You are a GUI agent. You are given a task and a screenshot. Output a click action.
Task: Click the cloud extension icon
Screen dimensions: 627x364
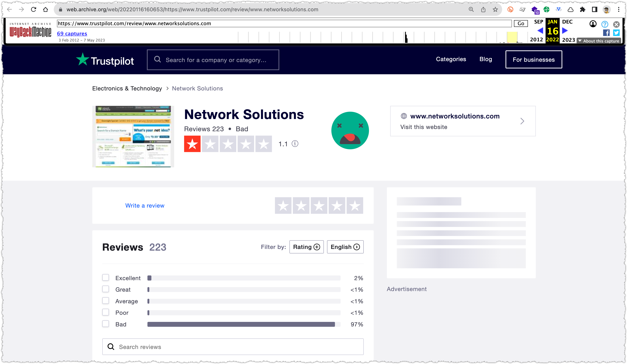click(x=571, y=9)
